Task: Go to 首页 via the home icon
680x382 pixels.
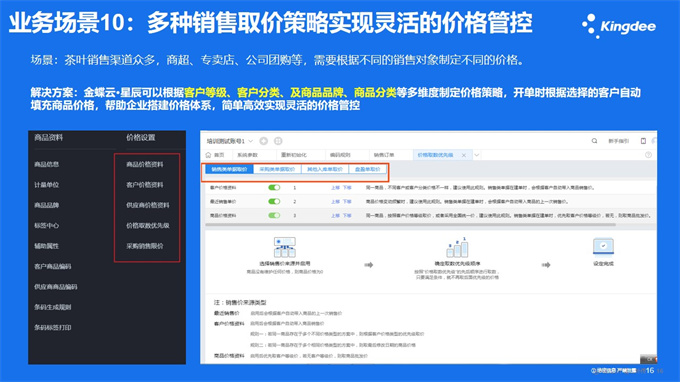Action: click(209, 155)
